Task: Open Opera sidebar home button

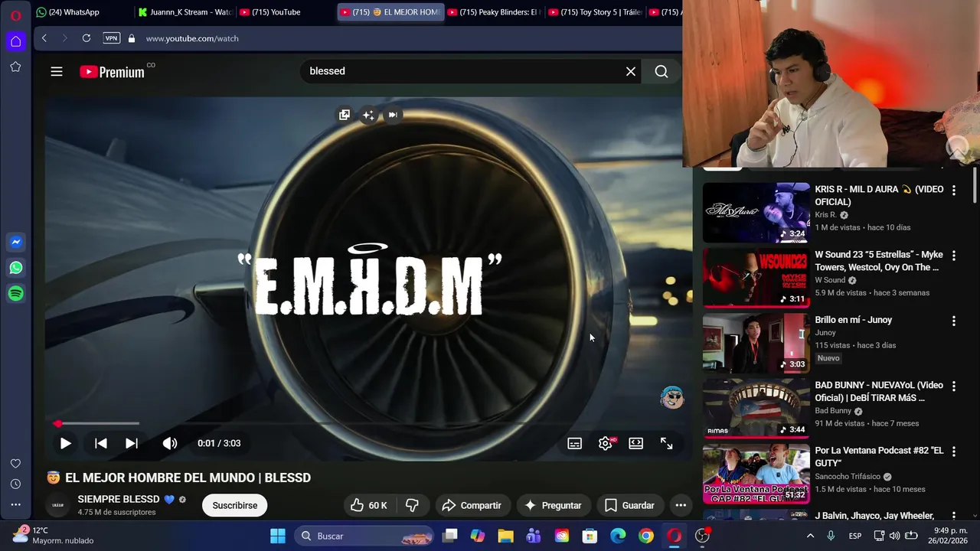Action: click(15, 41)
